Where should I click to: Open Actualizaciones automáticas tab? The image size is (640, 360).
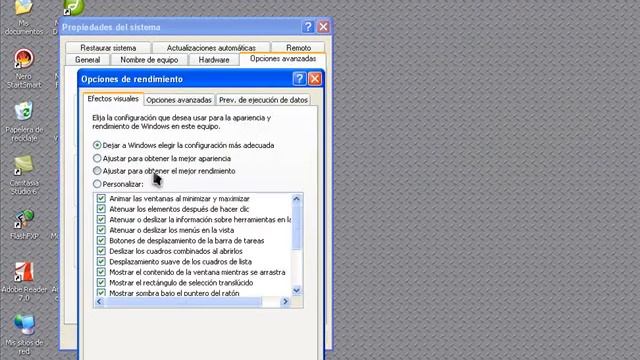tap(211, 48)
